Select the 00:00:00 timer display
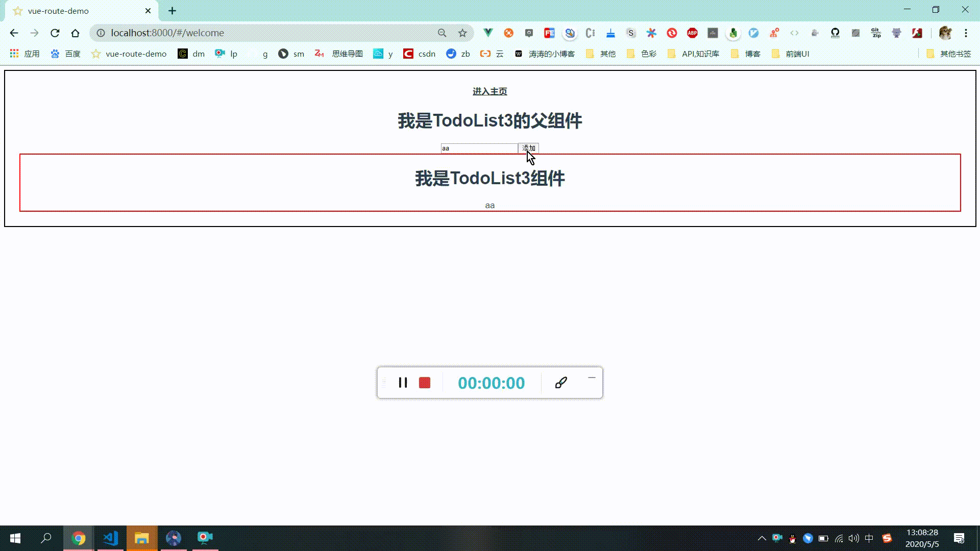Screen dimensions: 980x551 click(492, 383)
